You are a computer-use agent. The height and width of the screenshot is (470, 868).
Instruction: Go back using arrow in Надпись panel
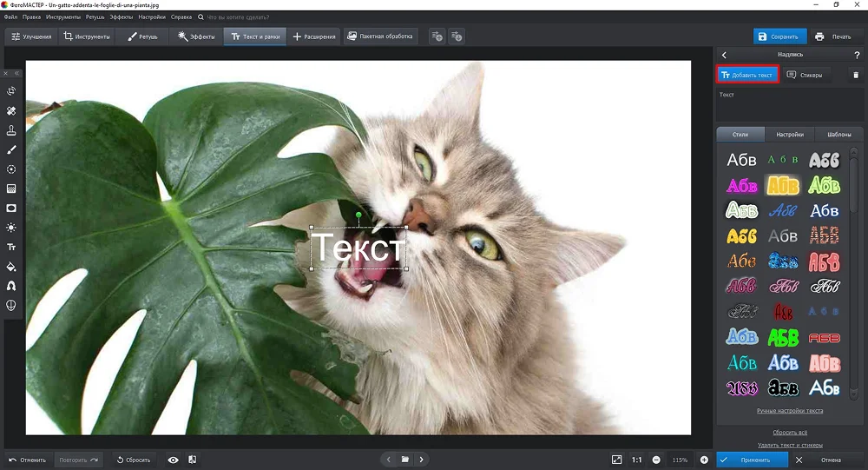(724, 55)
